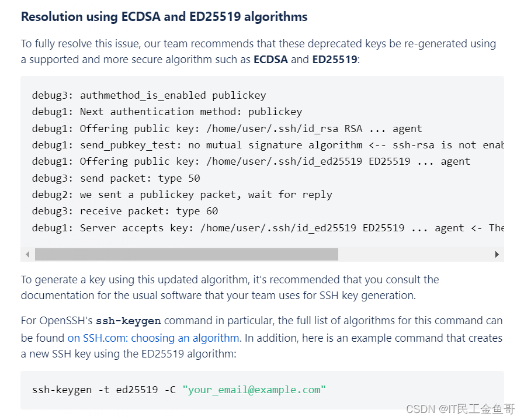
Task: Click the Offering public key id_ed25519 line
Action: [x=251, y=161]
